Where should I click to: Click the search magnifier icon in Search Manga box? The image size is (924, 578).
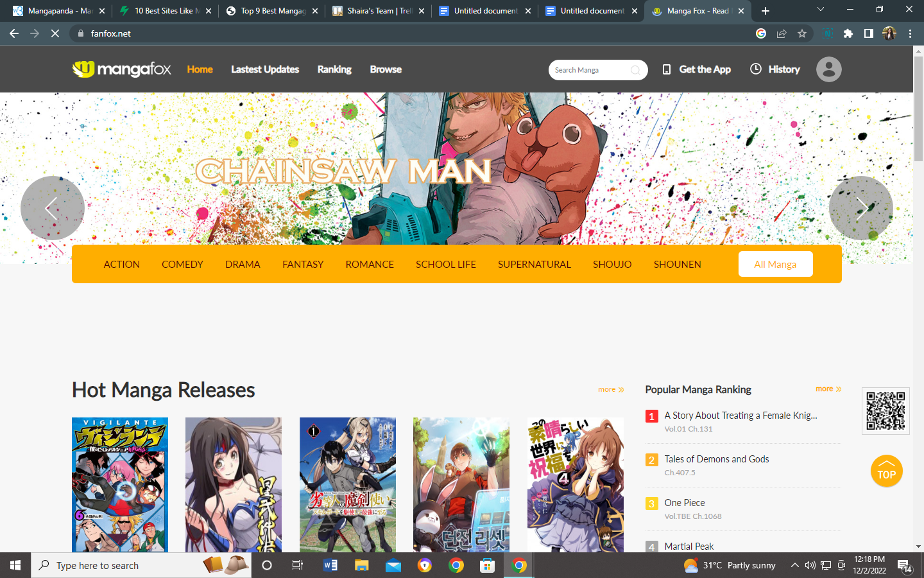[x=635, y=70]
